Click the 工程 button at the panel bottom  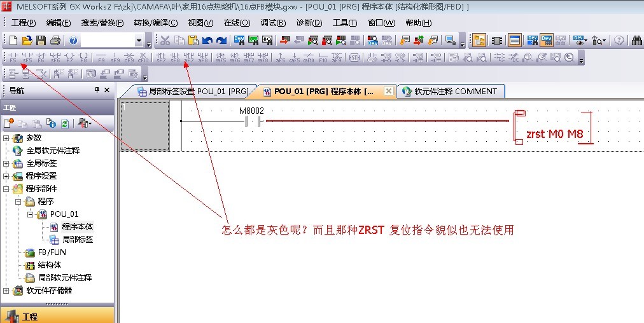(x=29, y=316)
